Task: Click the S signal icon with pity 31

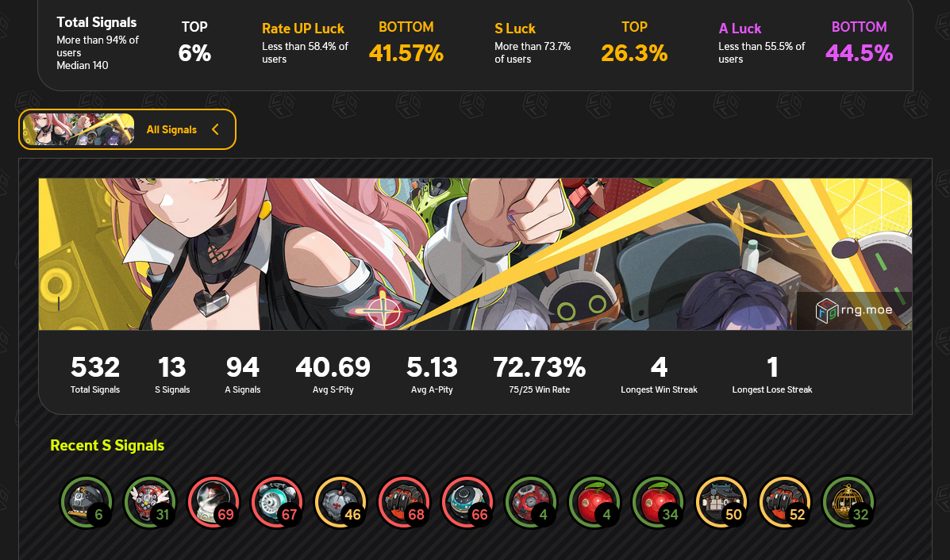Action: coord(150,502)
